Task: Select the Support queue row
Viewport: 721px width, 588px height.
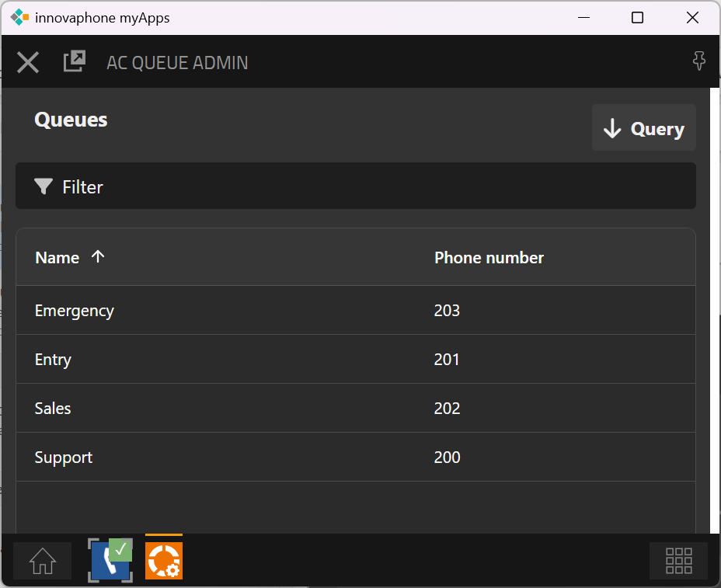Action: (x=64, y=458)
